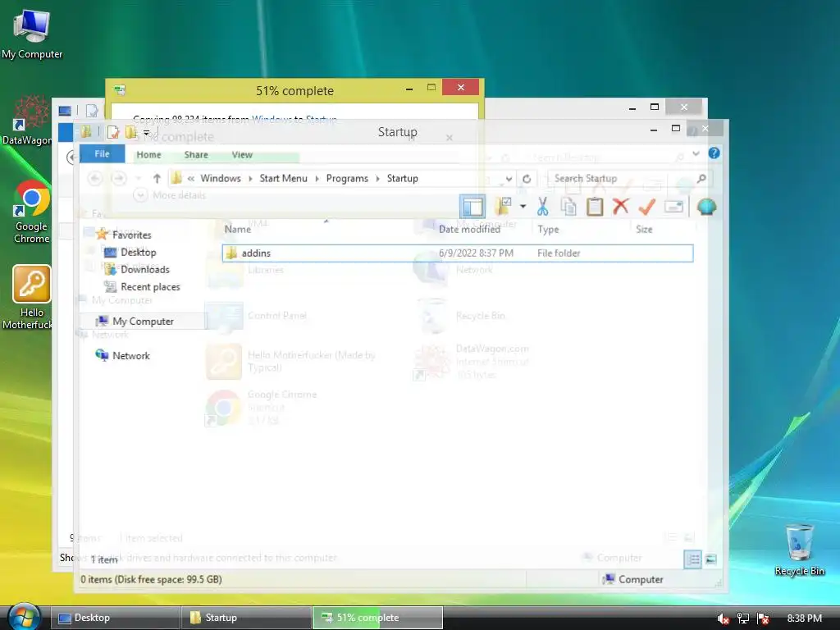Go up one folder level arrow
The width and height of the screenshot is (840, 630).
[157, 178]
